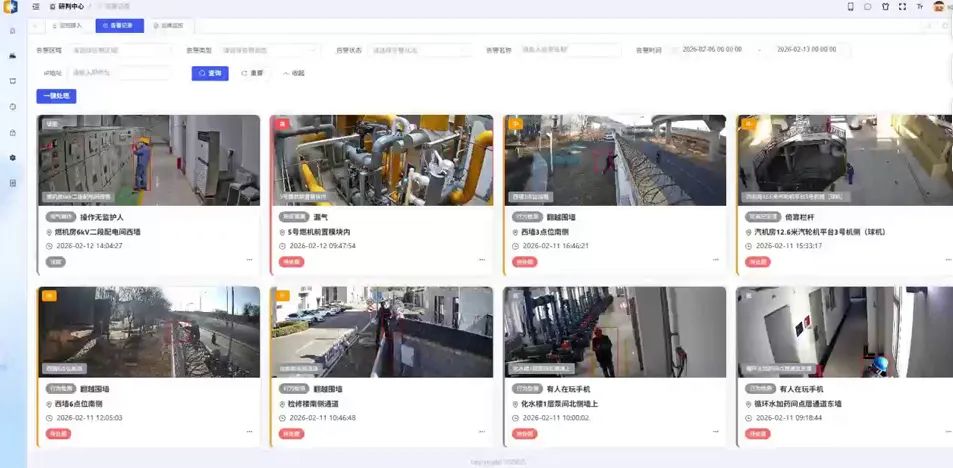The height and width of the screenshot is (468, 953).
Task: Click the mobile device icon in top bar
Action: click(850, 7)
